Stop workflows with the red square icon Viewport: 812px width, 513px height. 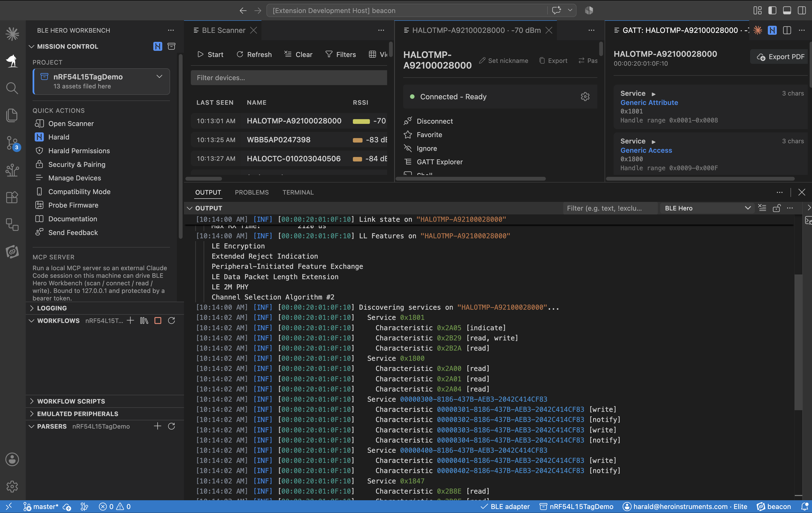158,321
